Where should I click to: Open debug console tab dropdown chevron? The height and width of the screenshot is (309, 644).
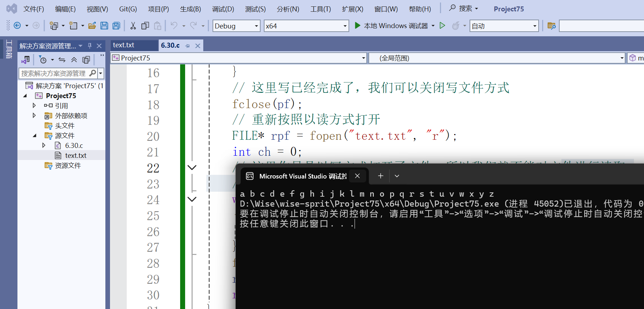(x=397, y=176)
